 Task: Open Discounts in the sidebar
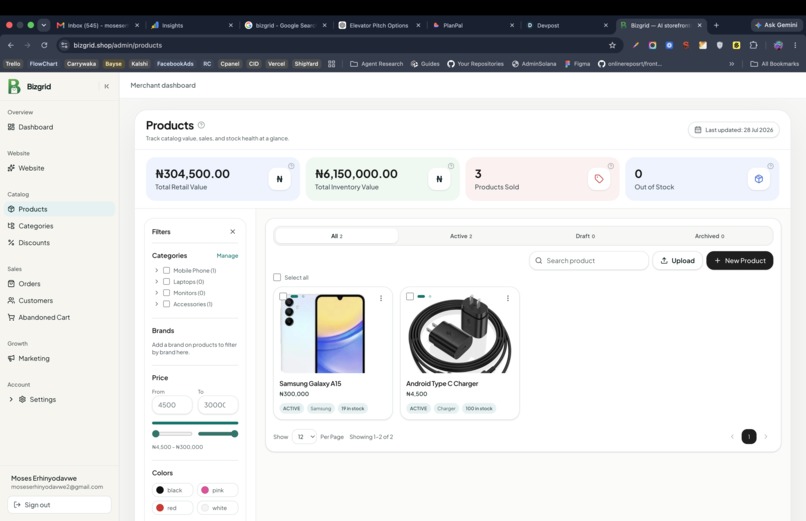pos(59,243)
